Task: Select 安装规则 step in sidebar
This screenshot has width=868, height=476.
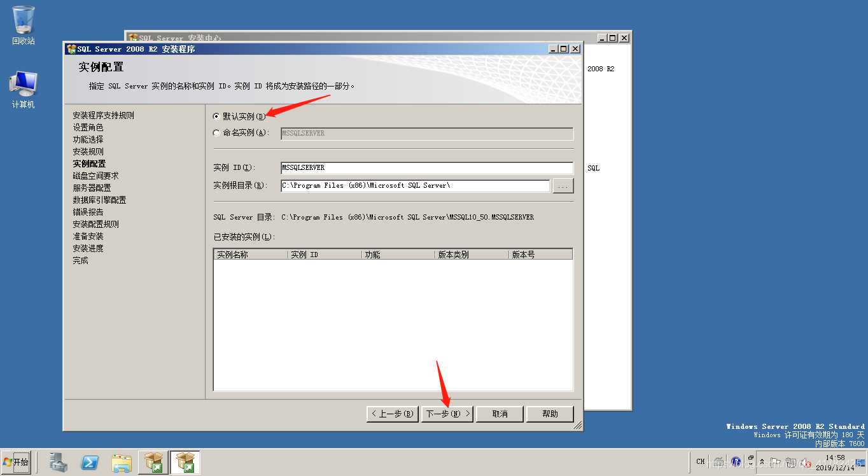Action: click(88, 151)
